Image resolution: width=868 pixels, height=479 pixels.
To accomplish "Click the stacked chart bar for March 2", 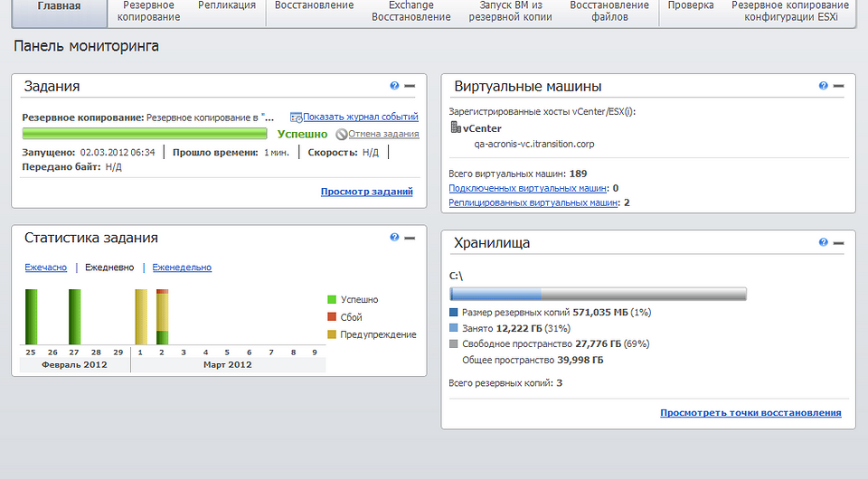I will point(162,317).
